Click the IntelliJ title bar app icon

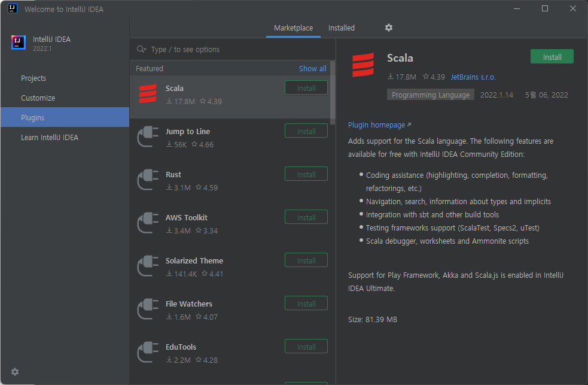(x=13, y=8)
